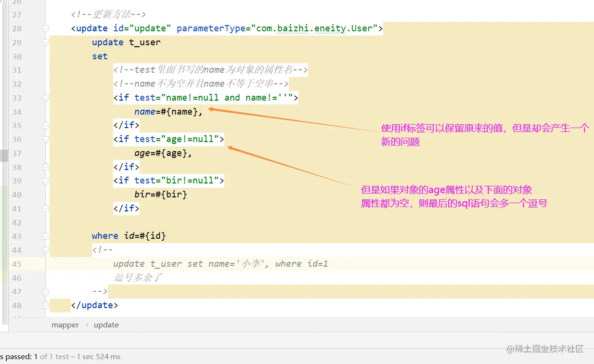Select the mapper breadcrumb
This screenshot has width=594, height=364.
[x=65, y=325]
